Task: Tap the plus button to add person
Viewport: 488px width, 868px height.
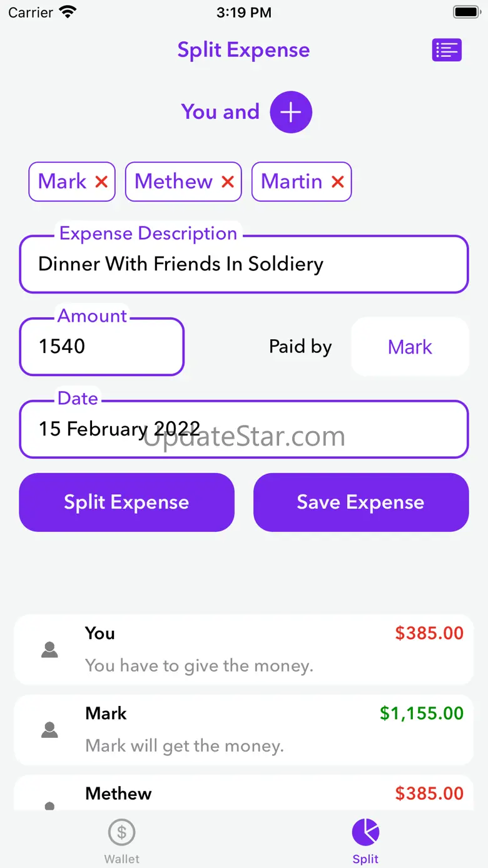Action: (x=290, y=112)
